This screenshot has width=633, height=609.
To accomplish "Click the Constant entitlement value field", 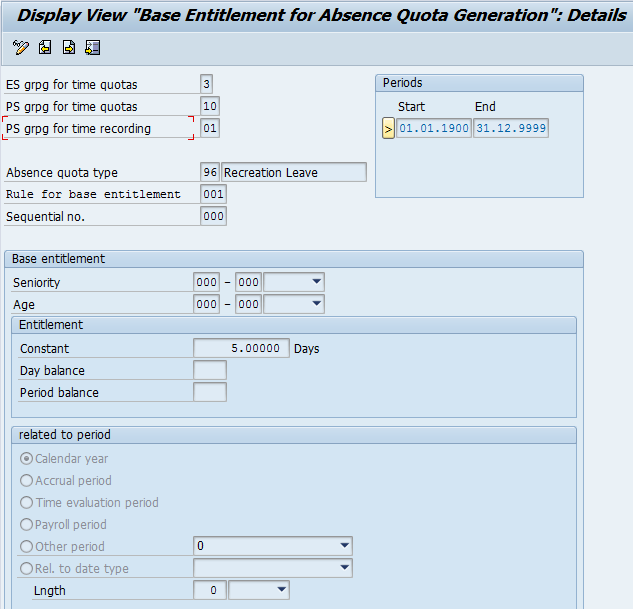I will click(x=240, y=349).
